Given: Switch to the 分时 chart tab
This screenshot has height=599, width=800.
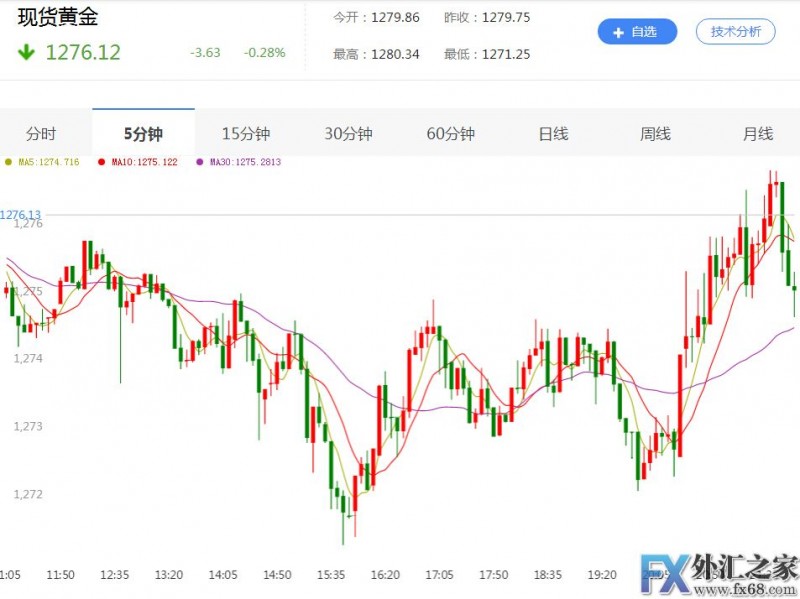Looking at the screenshot, I should click(x=41, y=134).
